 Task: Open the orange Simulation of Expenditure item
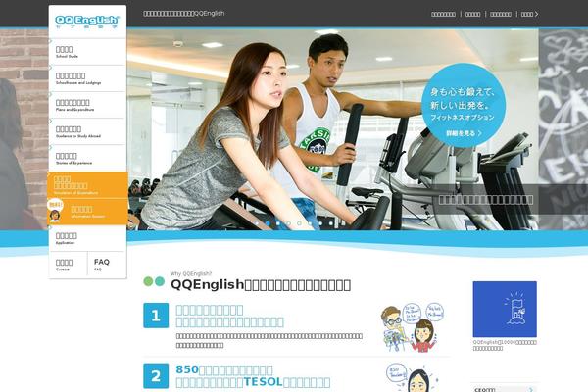(x=87, y=185)
